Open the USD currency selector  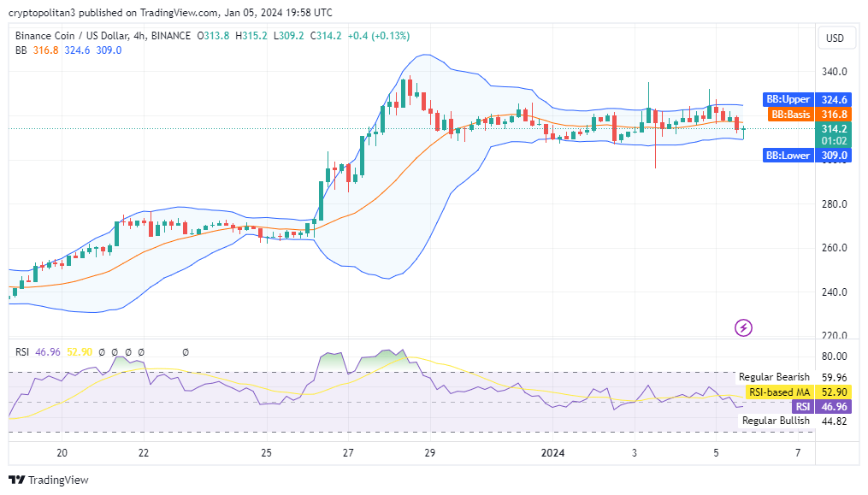(x=834, y=38)
